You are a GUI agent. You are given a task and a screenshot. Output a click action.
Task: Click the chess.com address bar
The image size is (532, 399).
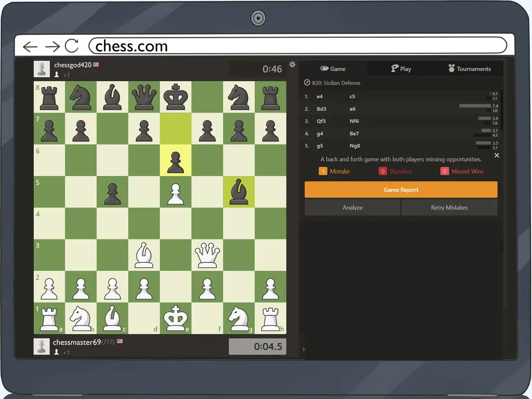click(x=298, y=46)
